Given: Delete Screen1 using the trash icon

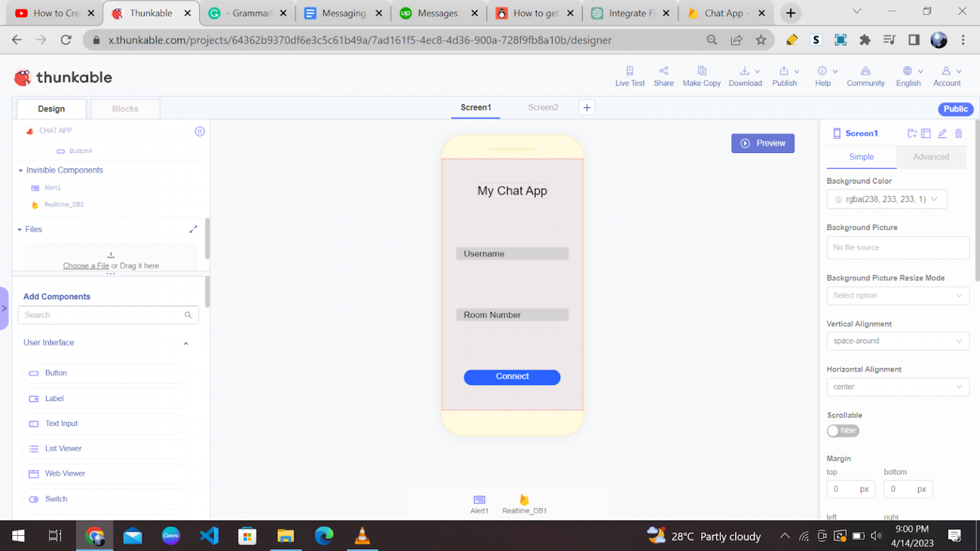Looking at the screenshot, I should (x=958, y=133).
